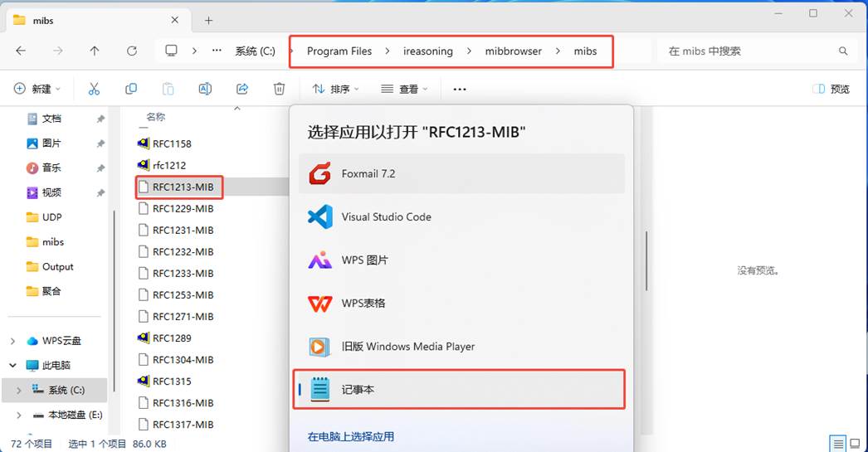Open the 查看 dropdown
The height and width of the screenshot is (452, 868).
(404, 89)
